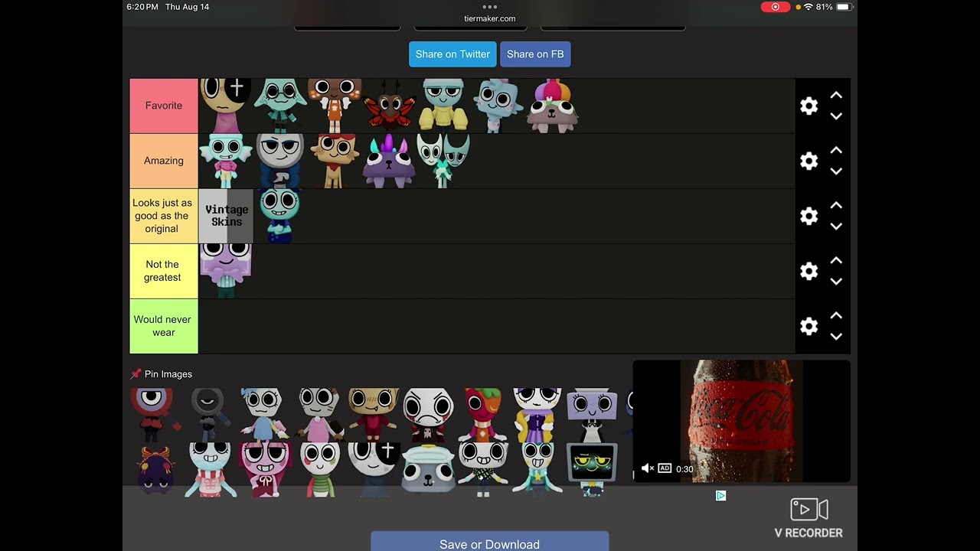Screen dimensions: 980x551
Task: Select the teal arms-crossed character beside Vintage Skins
Action: coord(279,216)
